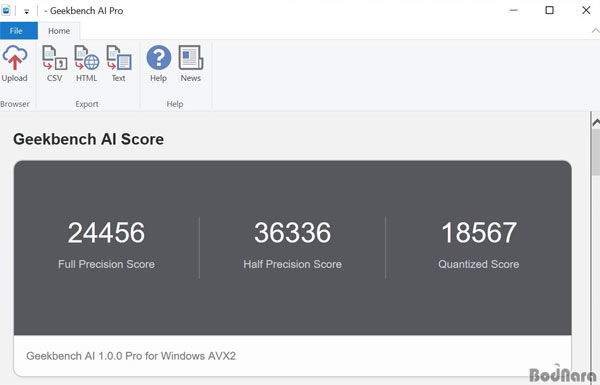Export results as HTML
600x385 pixels.
pyautogui.click(x=86, y=64)
